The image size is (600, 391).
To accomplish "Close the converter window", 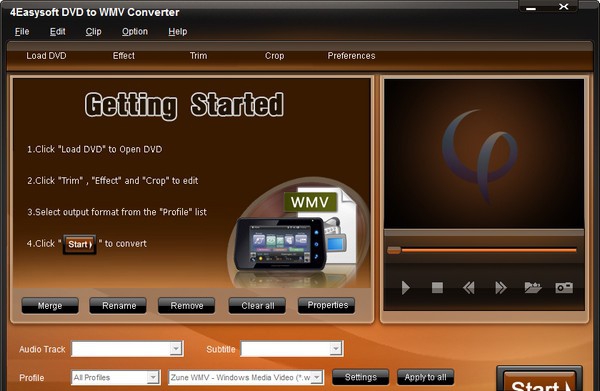I will (x=563, y=7).
